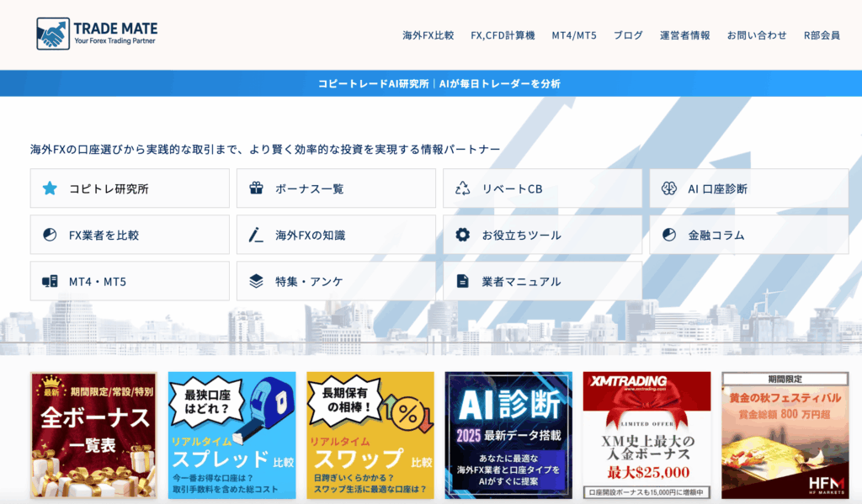This screenshot has width=862, height=504.
Task: Click the brain icon for AI 口座診断
Action: 668,188
